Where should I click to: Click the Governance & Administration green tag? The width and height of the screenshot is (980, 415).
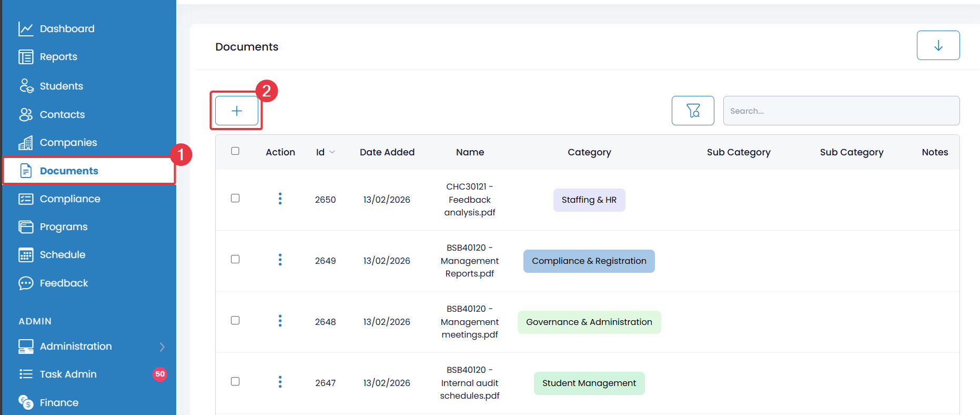pyautogui.click(x=589, y=322)
